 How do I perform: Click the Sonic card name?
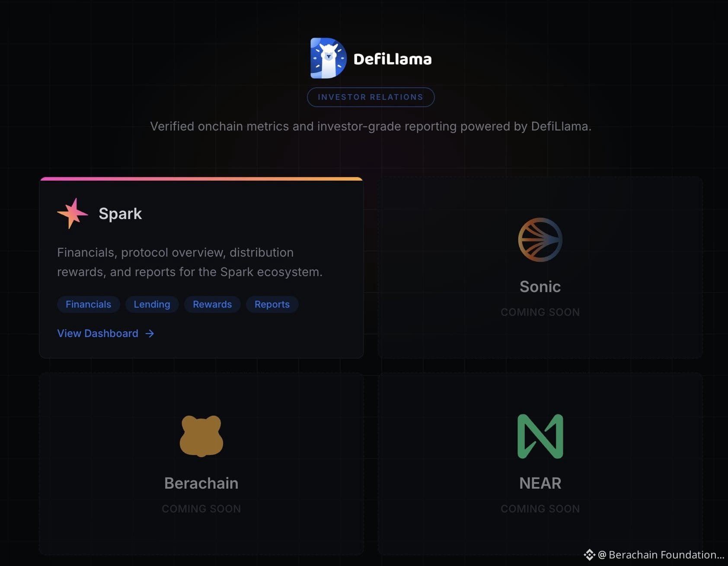[540, 286]
